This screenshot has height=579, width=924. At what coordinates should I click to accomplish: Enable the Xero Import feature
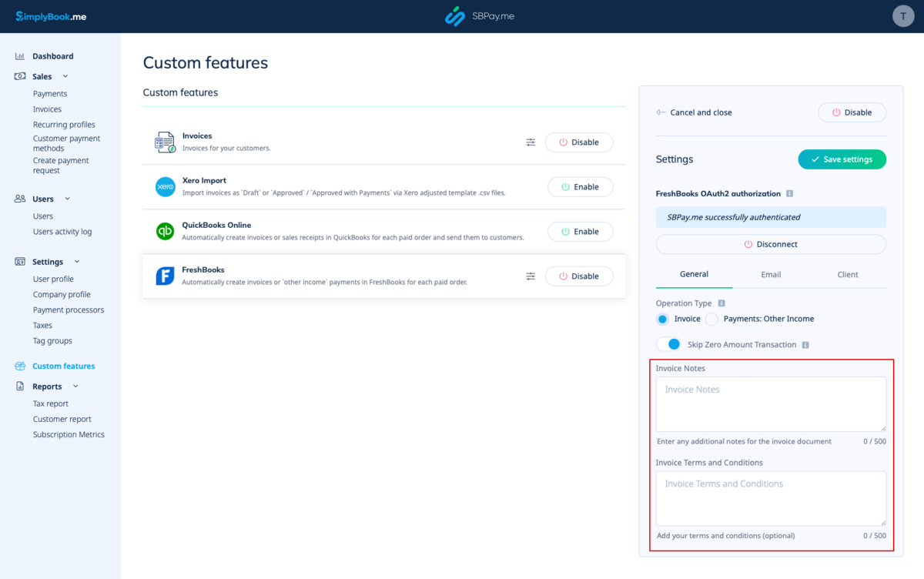point(581,187)
